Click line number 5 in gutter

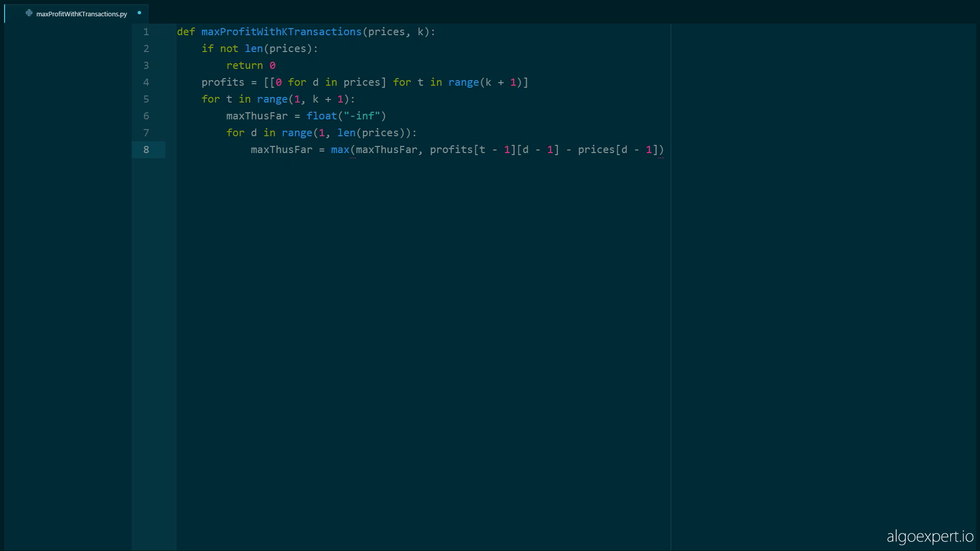(146, 99)
